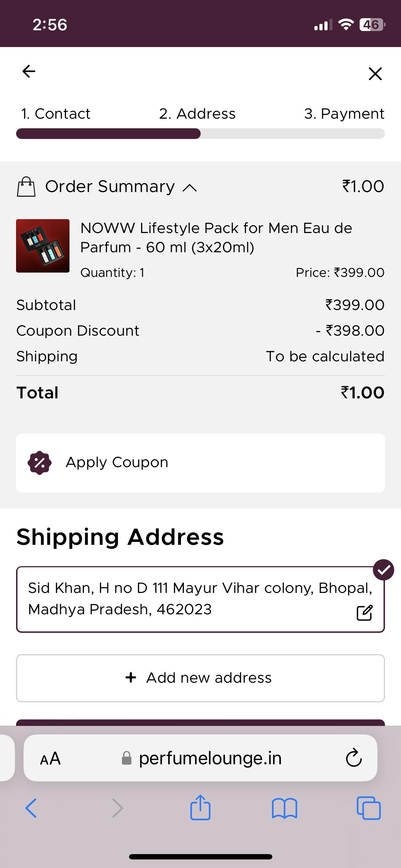The width and height of the screenshot is (401, 868).
Task: Add a new address
Action: point(200,678)
